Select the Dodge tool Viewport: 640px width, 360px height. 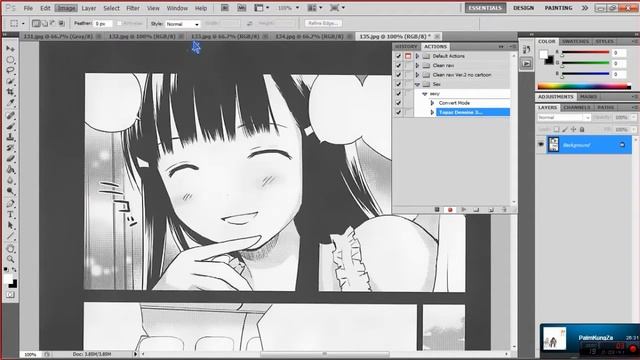(x=10, y=191)
